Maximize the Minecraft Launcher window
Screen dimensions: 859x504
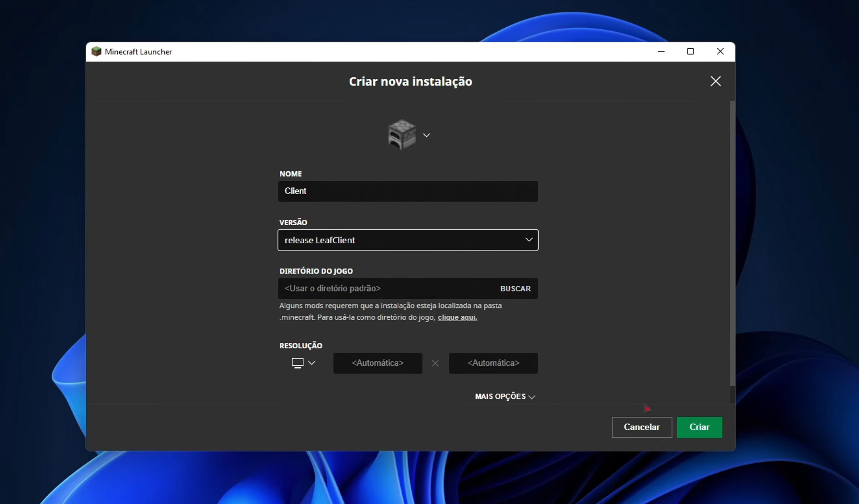tap(690, 52)
